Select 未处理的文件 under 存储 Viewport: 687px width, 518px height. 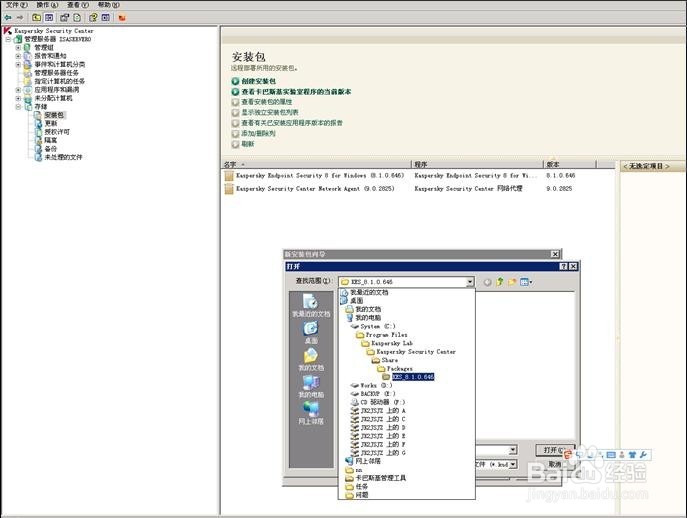pos(63,157)
